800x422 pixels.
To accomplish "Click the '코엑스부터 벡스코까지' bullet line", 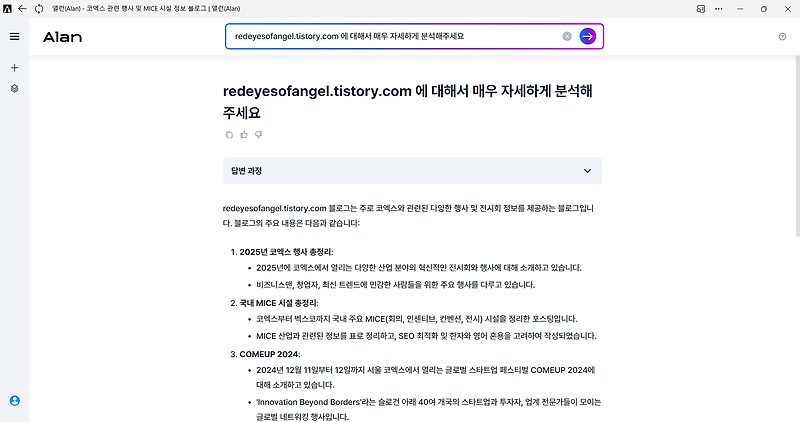I will click(417, 319).
